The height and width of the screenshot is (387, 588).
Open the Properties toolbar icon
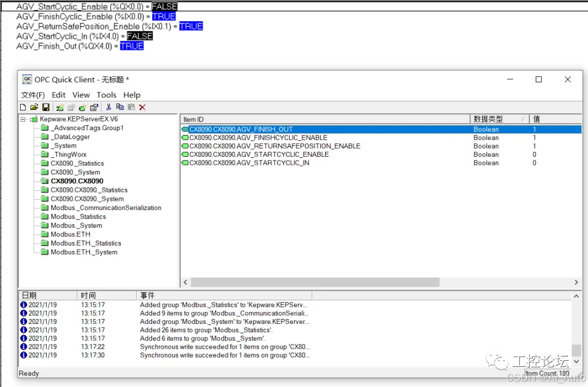coord(94,108)
